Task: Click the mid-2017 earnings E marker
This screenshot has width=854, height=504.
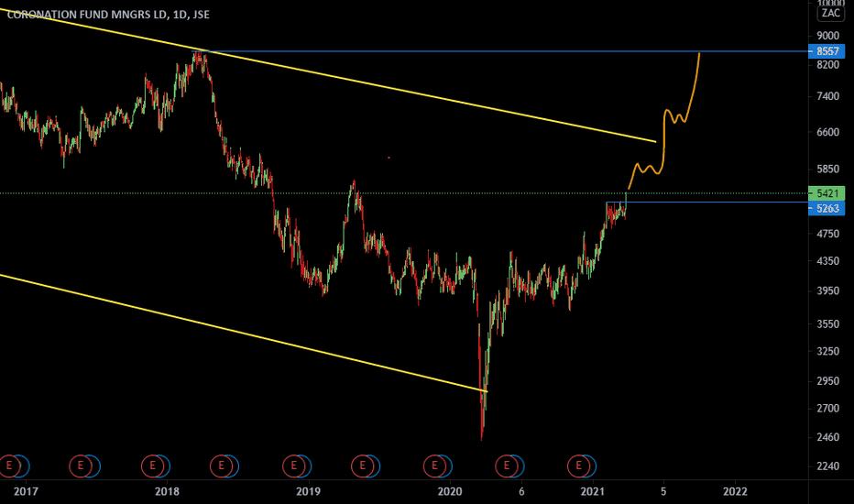Action: point(80,466)
